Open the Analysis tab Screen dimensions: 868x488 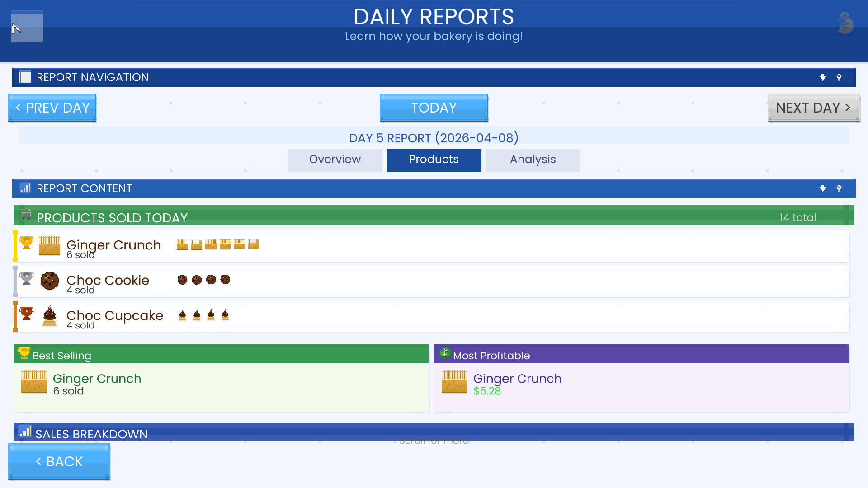[533, 160]
